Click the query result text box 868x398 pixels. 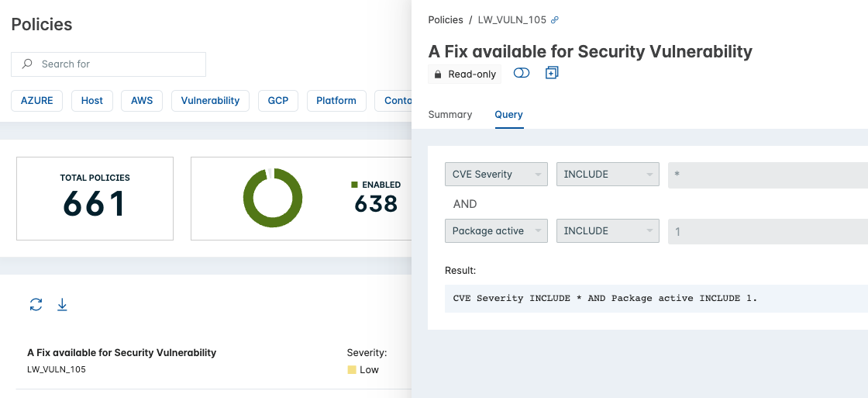pyautogui.click(x=656, y=298)
